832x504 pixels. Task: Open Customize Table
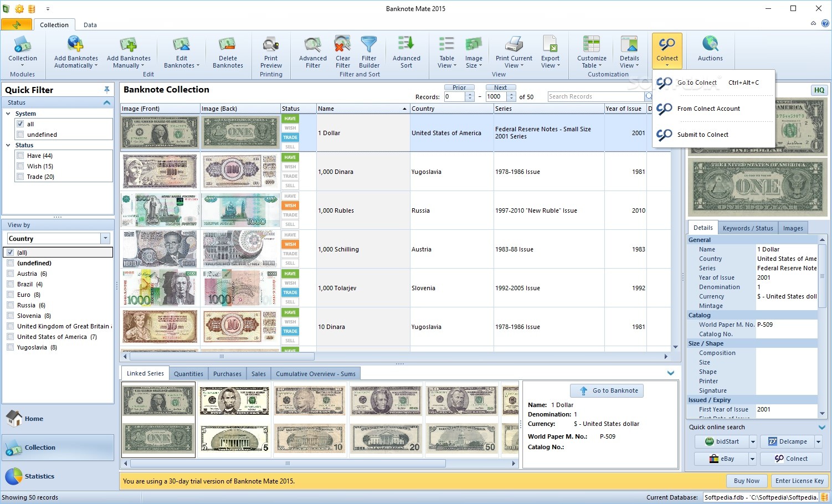coord(592,52)
